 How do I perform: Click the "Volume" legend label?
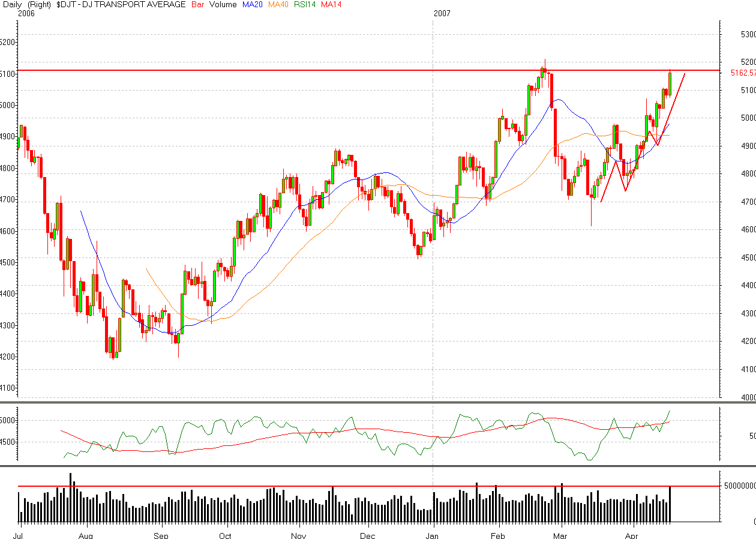tap(223, 5)
